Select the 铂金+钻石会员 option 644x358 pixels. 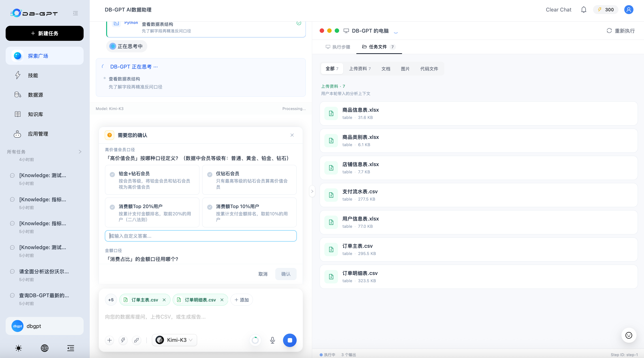(152, 180)
